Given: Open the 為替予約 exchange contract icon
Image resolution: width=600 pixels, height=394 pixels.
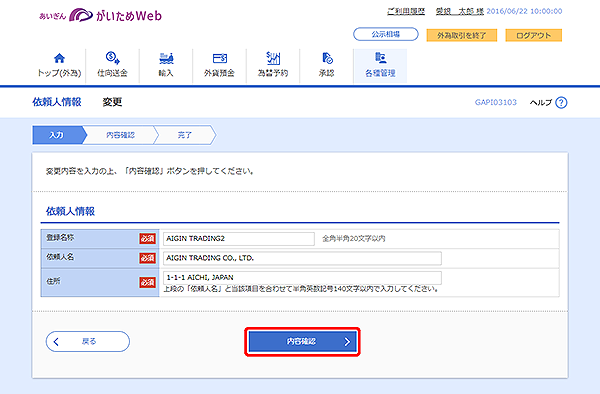Looking at the screenshot, I should (273, 59).
